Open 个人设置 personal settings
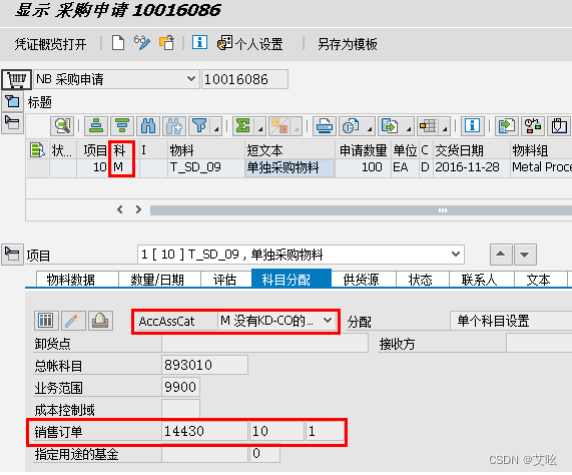Viewport: 572px width, 475px height. (250, 44)
